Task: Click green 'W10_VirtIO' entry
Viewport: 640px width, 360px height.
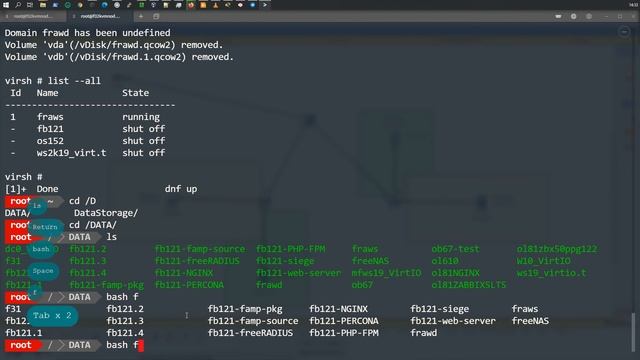Action: (544, 261)
